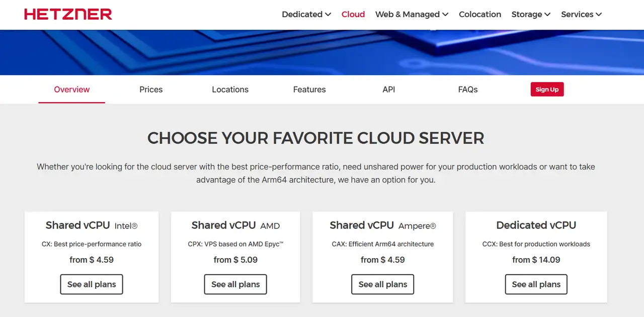This screenshot has height=317, width=644.
Task: Open the Cloud nav item
Action: click(353, 14)
